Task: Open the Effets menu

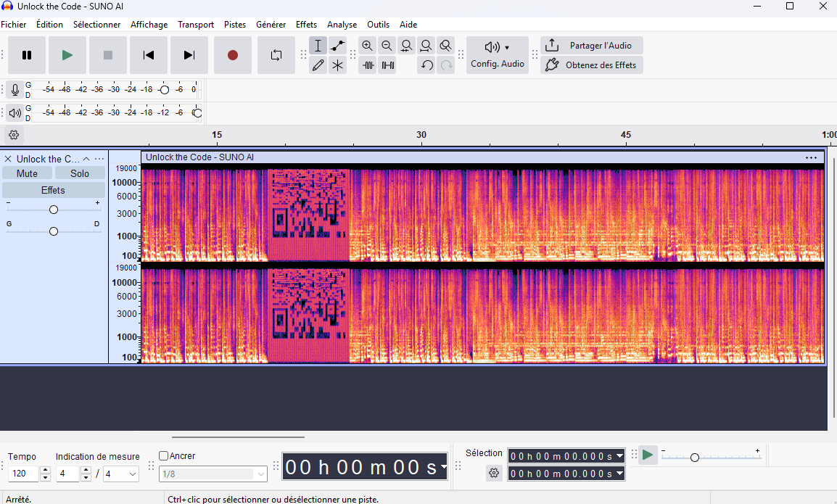Action: pos(306,24)
